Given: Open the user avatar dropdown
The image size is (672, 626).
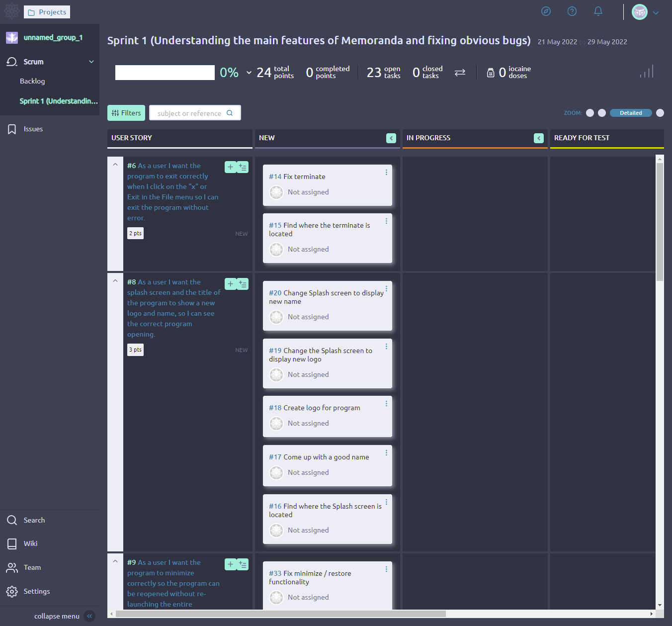Looking at the screenshot, I should pos(646,12).
